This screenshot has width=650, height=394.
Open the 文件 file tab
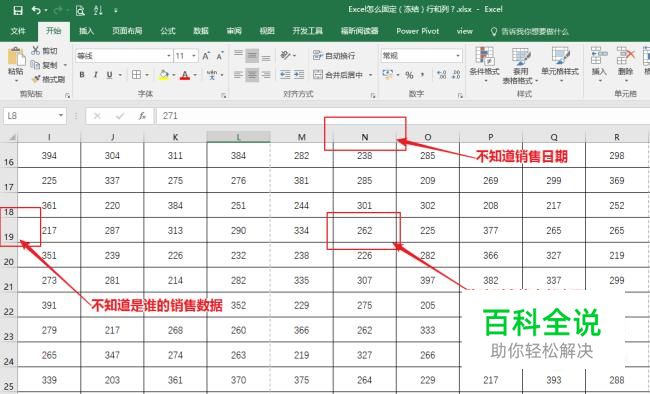18,31
